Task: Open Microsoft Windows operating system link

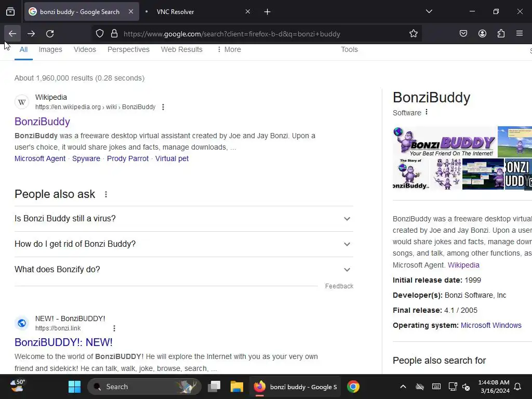Action: (x=491, y=325)
